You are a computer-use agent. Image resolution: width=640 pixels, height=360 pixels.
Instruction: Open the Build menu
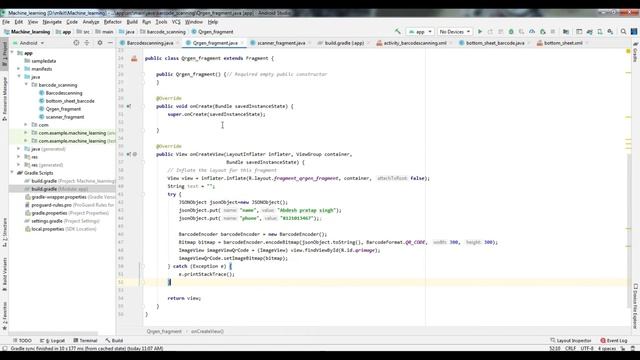132,22
